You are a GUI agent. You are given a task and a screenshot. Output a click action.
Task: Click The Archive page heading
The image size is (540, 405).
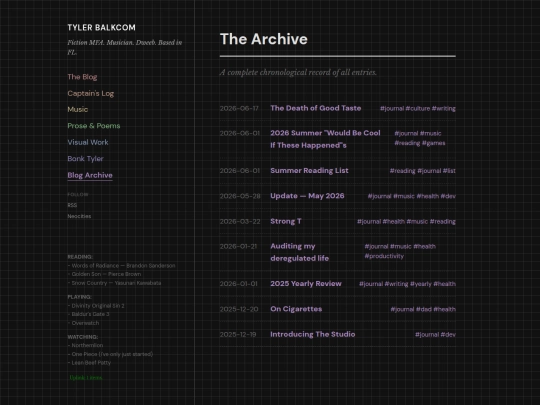click(x=264, y=39)
